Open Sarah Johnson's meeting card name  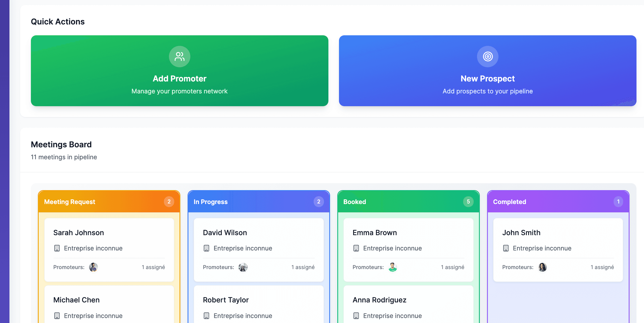(78, 233)
